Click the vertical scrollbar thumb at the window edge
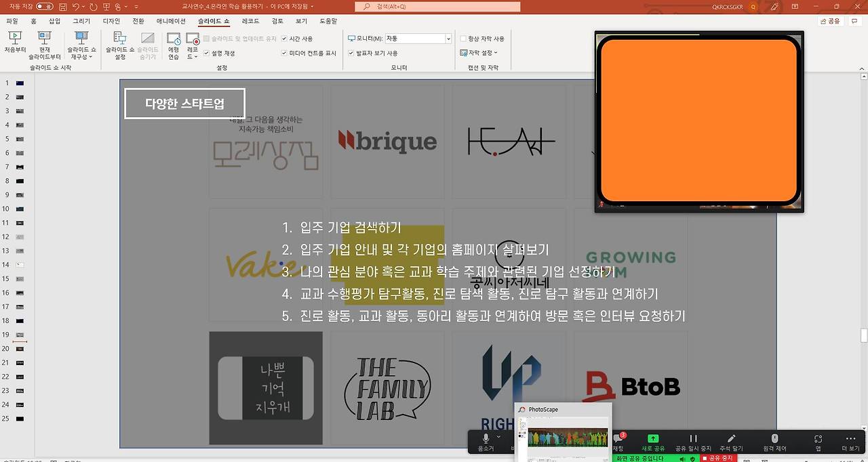This screenshot has height=462, width=868. point(864,335)
